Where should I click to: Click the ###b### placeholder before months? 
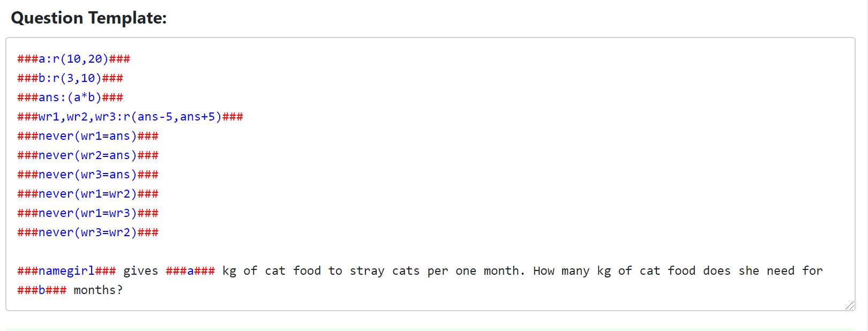(x=42, y=290)
